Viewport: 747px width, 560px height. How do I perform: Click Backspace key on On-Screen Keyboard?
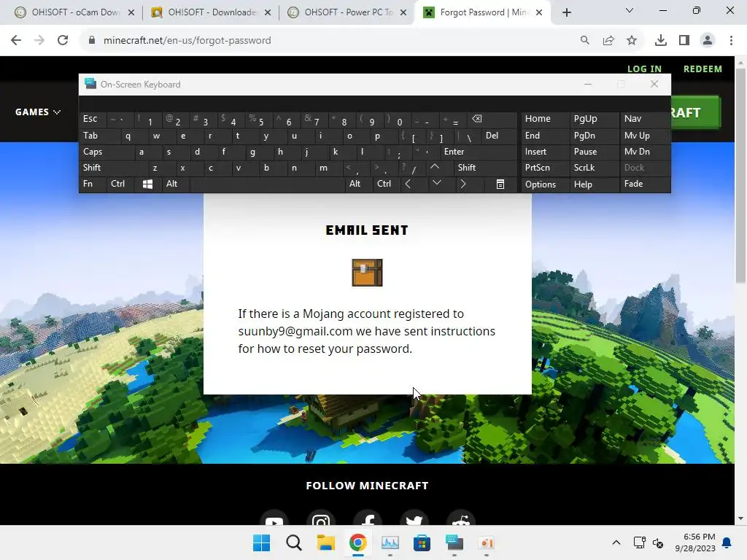(x=493, y=119)
